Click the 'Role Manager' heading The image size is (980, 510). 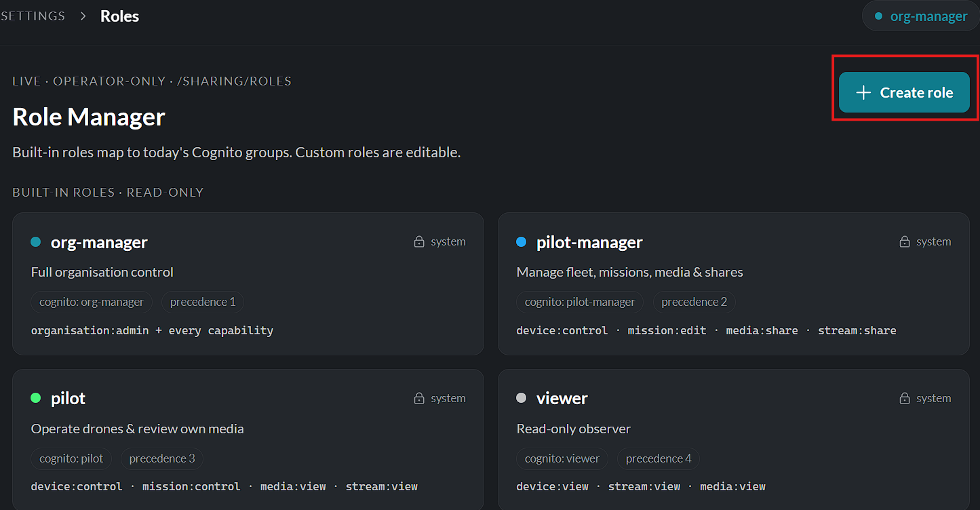[x=89, y=117]
